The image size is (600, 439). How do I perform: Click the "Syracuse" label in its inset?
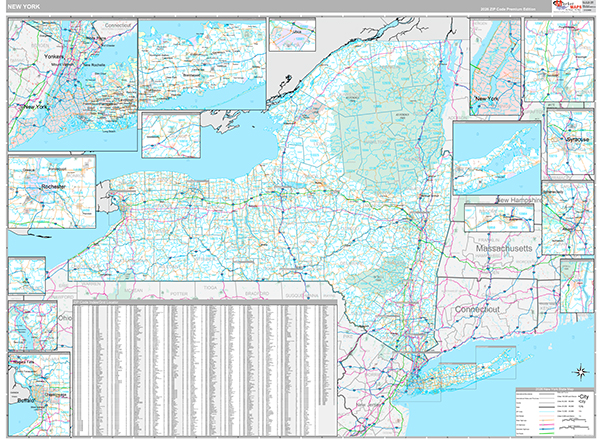click(578, 139)
